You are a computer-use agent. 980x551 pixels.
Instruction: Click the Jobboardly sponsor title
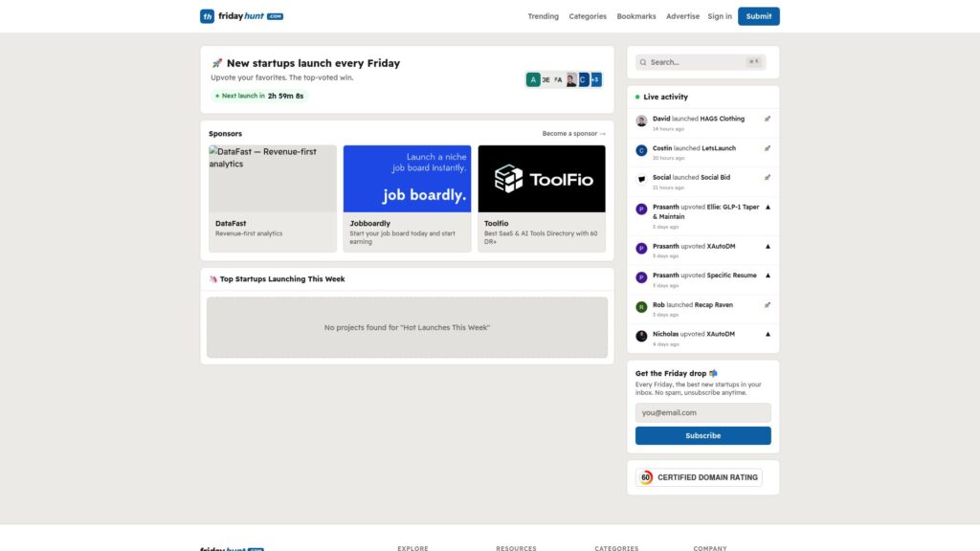point(370,223)
